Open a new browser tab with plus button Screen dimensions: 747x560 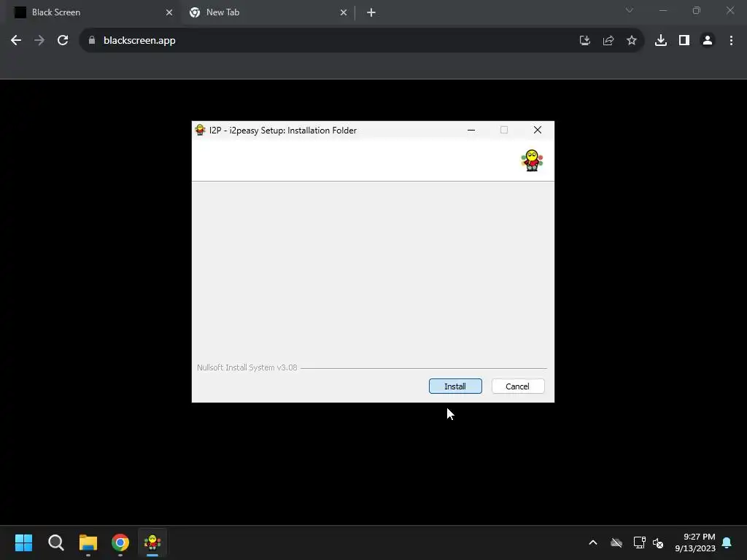pos(371,12)
